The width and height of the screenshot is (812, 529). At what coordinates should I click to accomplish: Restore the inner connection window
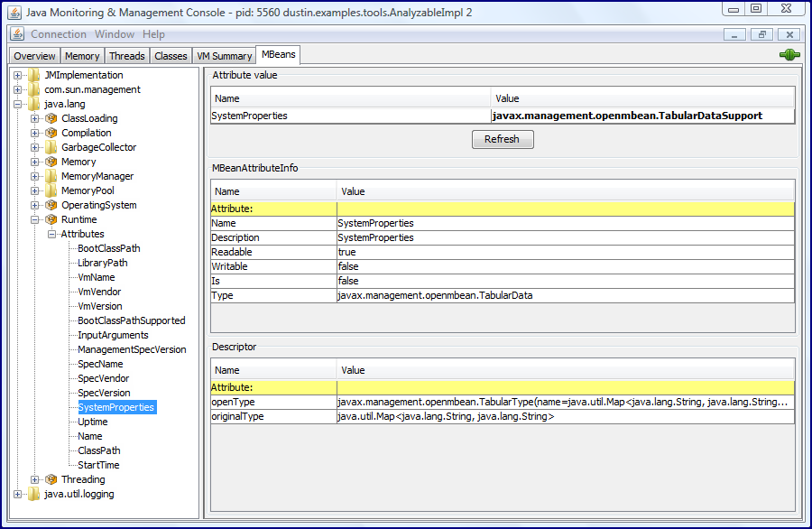pyautogui.click(x=761, y=34)
